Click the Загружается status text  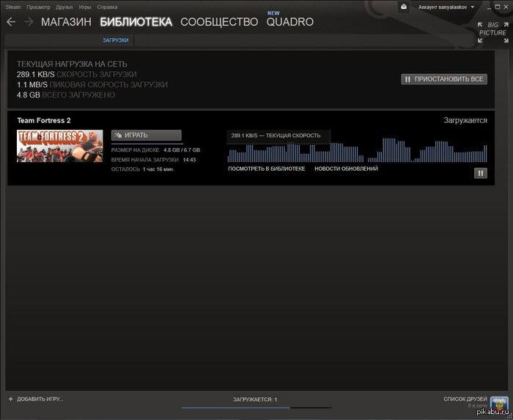[x=465, y=120]
